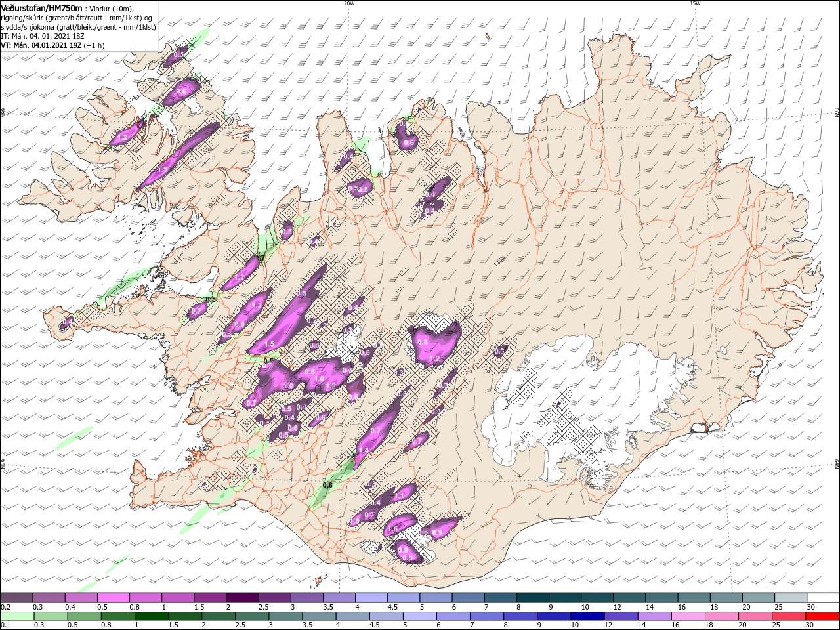Pick the light green swatch labeled 0.3
Screen dimensions: 840x630
(51, 616)
